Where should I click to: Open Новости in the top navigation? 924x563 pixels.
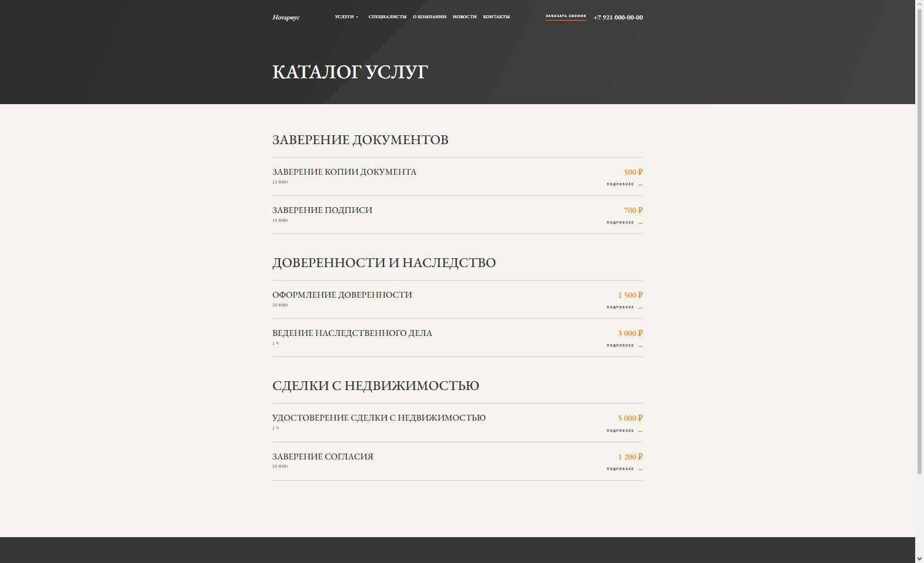(x=465, y=17)
